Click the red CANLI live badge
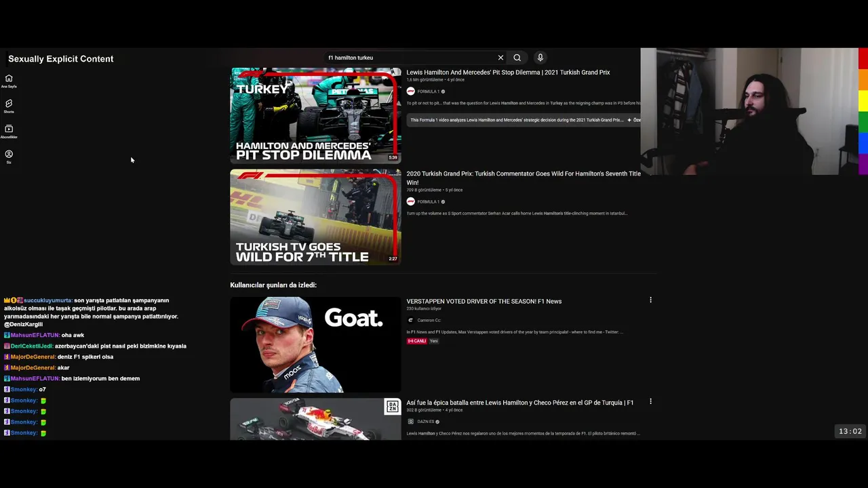 (x=416, y=341)
